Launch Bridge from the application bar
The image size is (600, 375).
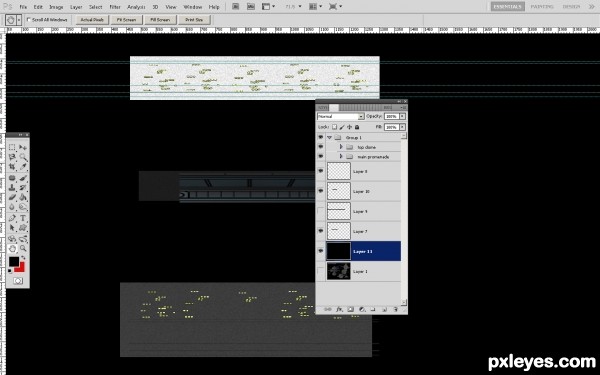[236, 7]
